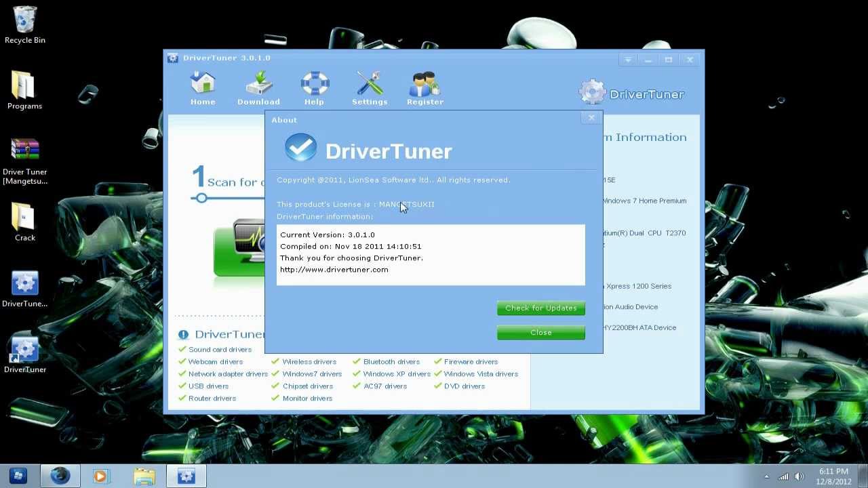Switch to DriverTuner taskbar button

186,476
